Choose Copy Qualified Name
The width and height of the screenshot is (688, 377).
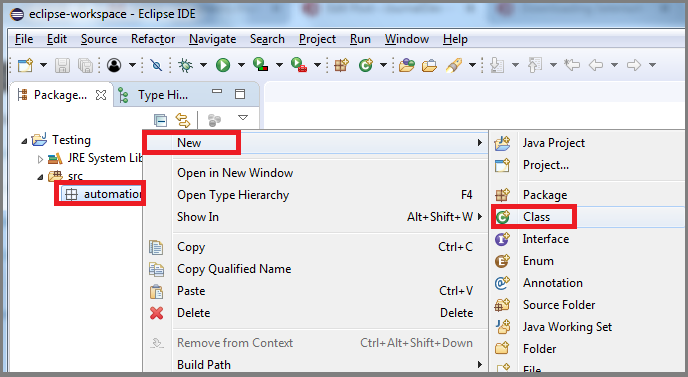315,269
